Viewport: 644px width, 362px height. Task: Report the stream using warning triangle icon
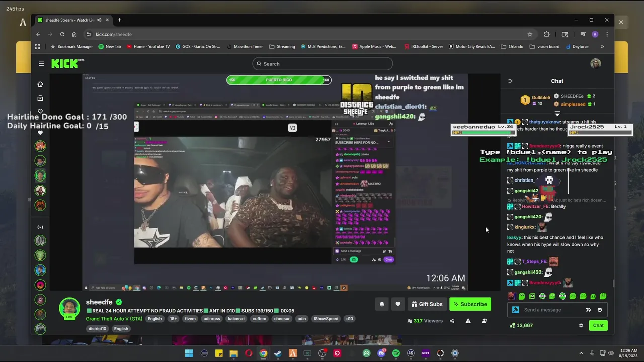point(468,321)
